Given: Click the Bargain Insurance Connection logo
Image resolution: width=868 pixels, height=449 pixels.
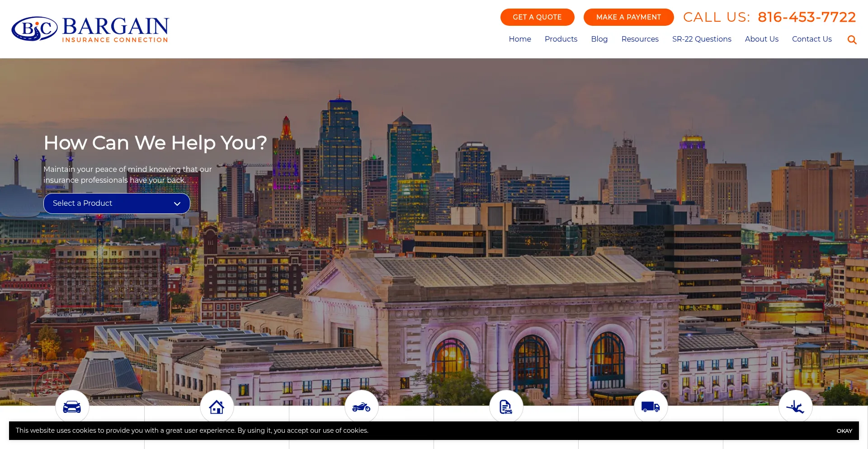Looking at the screenshot, I should pyautogui.click(x=90, y=29).
